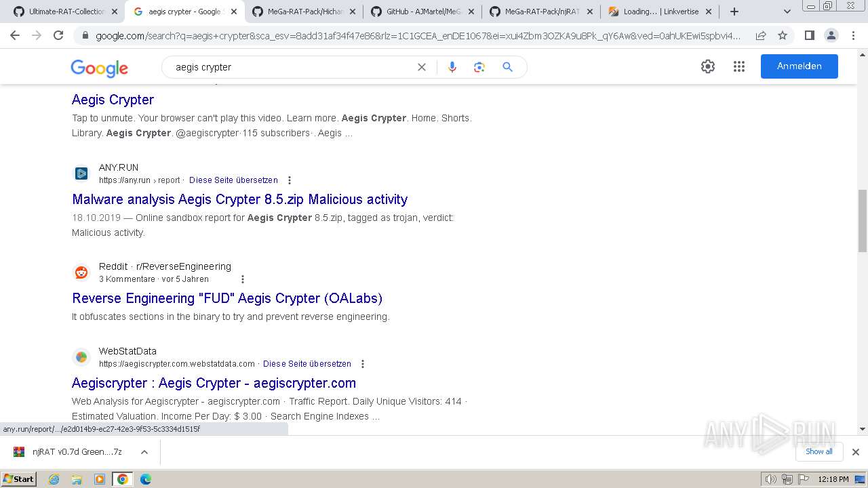Viewport: 868px width, 488px height.
Task: Open the Chrome profile avatar
Action: [831, 35]
